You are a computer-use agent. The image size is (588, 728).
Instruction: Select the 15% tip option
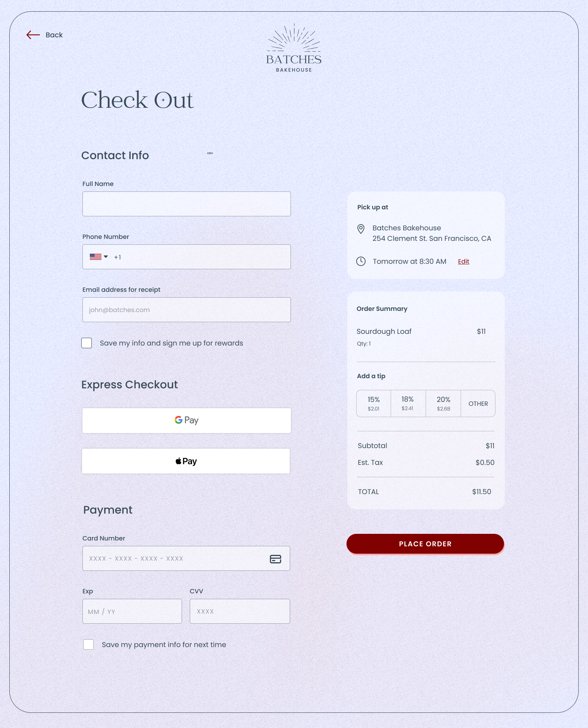[x=374, y=403]
